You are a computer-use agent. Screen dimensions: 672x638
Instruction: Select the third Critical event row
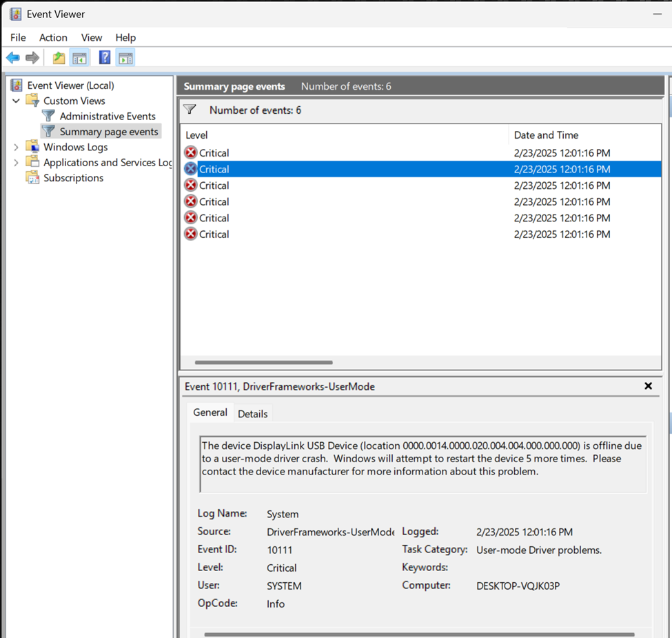coord(421,186)
